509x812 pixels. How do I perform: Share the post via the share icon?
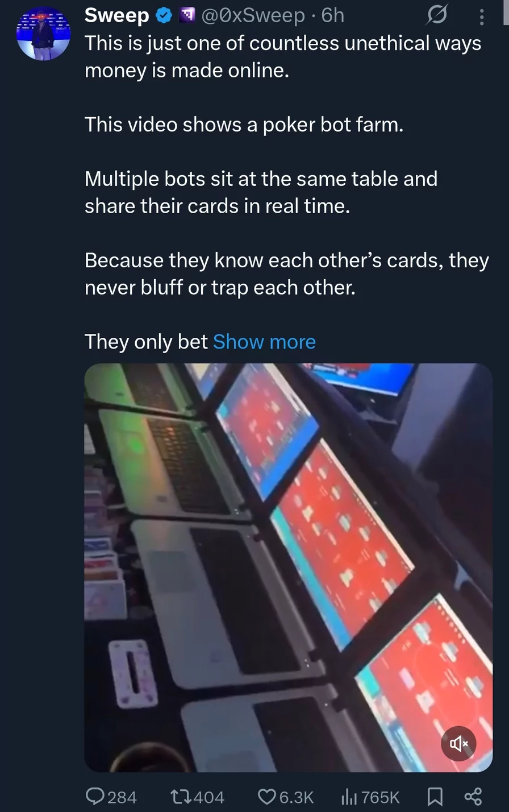click(x=473, y=796)
